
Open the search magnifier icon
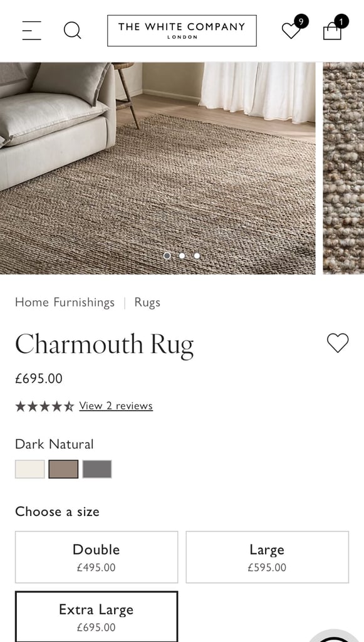[x=73, y=30]
